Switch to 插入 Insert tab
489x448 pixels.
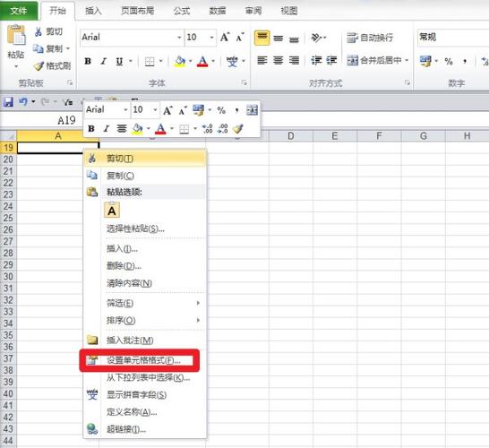pos(93,11)
